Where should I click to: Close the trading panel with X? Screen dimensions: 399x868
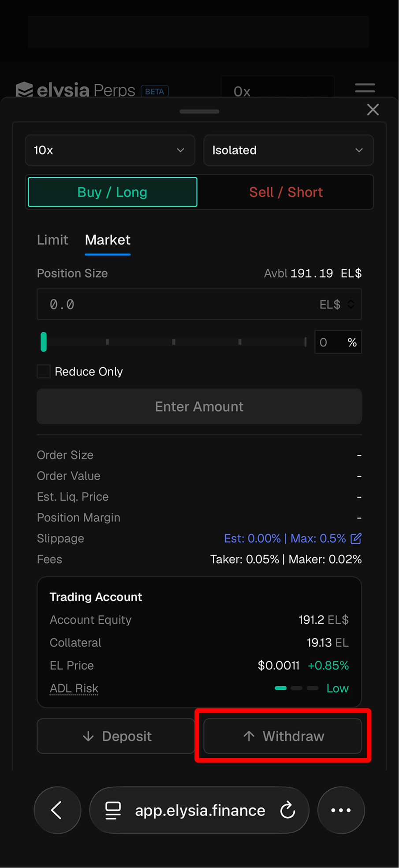(373, 109)
